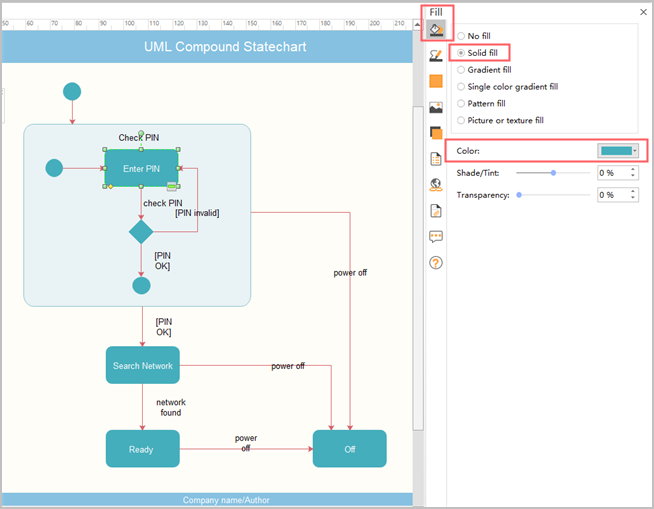Open the layered squares icon in sidebar
The image size is (654, 509).
coord(436,133)
